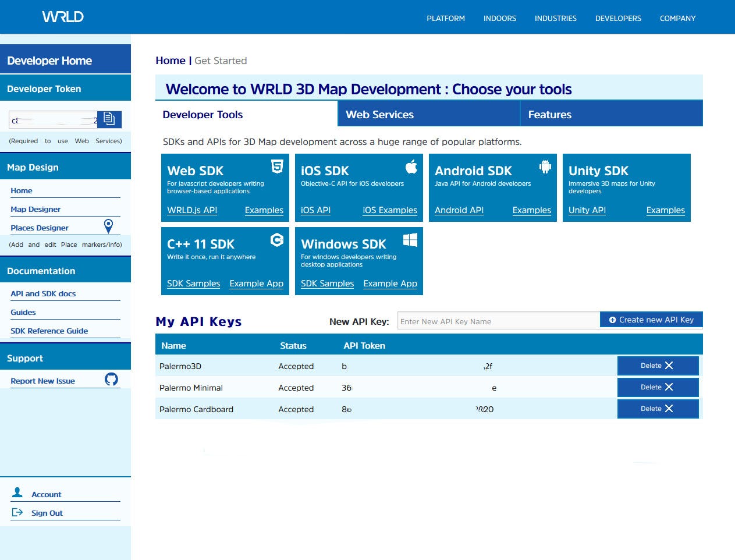Screen dimensions: 735x560
Task: Open Web SDK Examples link
Action: pyautogui.click(x=264, y=210)
